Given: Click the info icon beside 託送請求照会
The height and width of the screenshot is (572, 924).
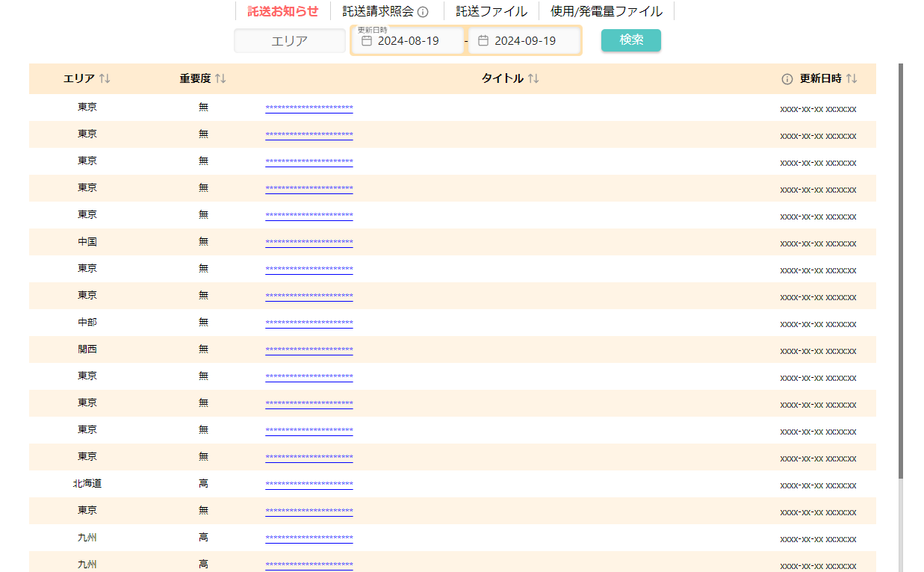Looking at the screenshot, I should click(x=423, y=12).
